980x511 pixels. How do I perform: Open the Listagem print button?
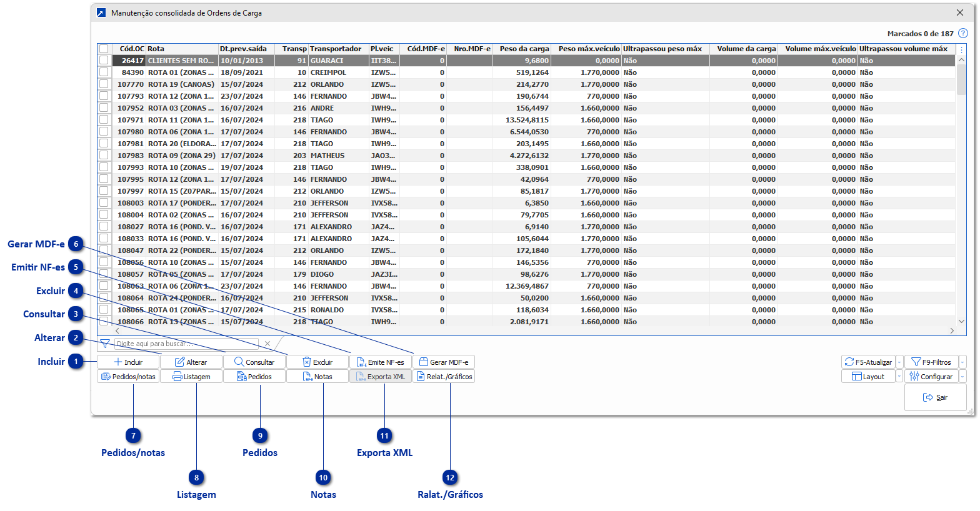(x=191, y=377)
